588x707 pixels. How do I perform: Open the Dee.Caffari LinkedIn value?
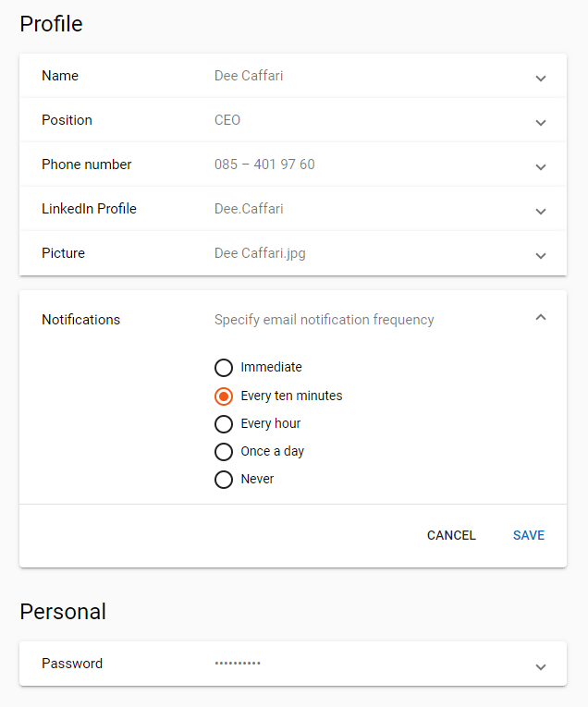[249, 209]
